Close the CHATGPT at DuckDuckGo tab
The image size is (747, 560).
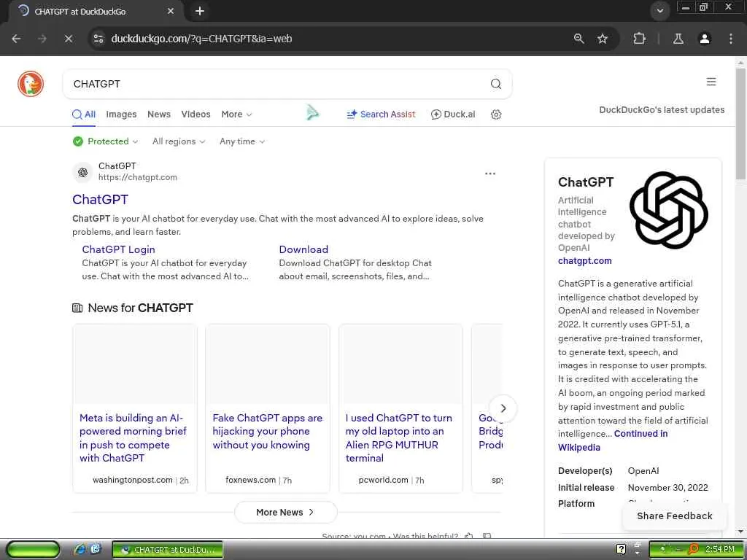(x=171, y=11)
